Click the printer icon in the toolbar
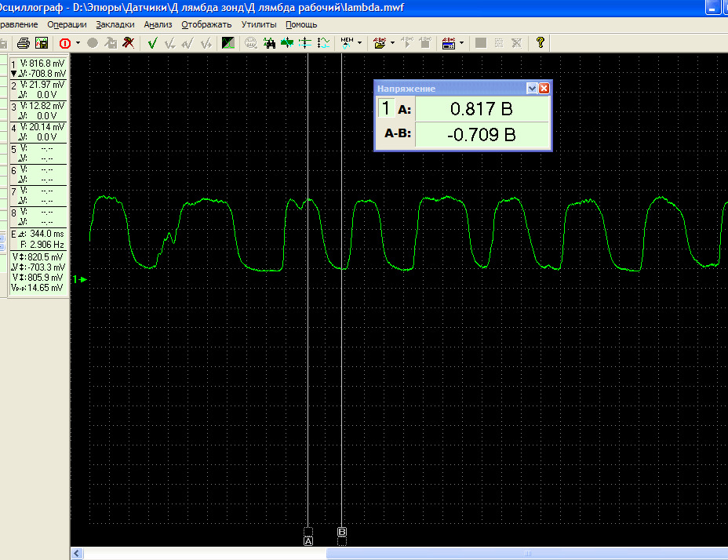Image resolution: width=728 pixels, height=560 pixels. coord(24,43)
